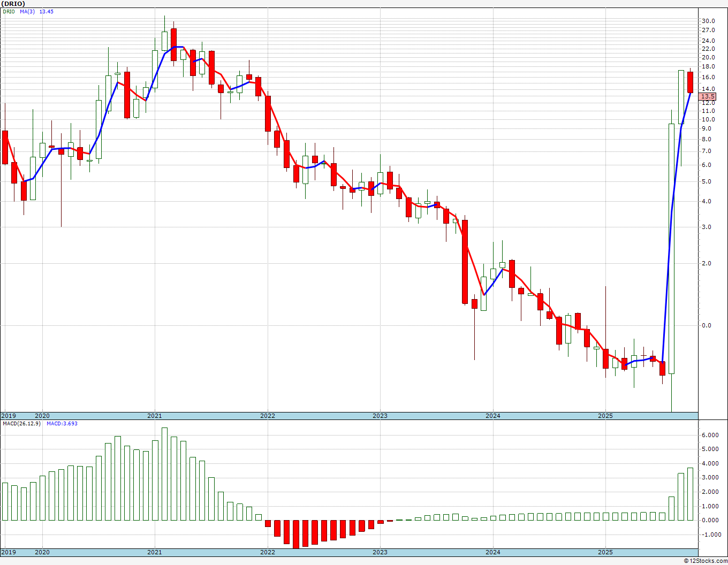Click 2020 on the price chart time axis
This screenshot has width=728, height=565.
42,416
